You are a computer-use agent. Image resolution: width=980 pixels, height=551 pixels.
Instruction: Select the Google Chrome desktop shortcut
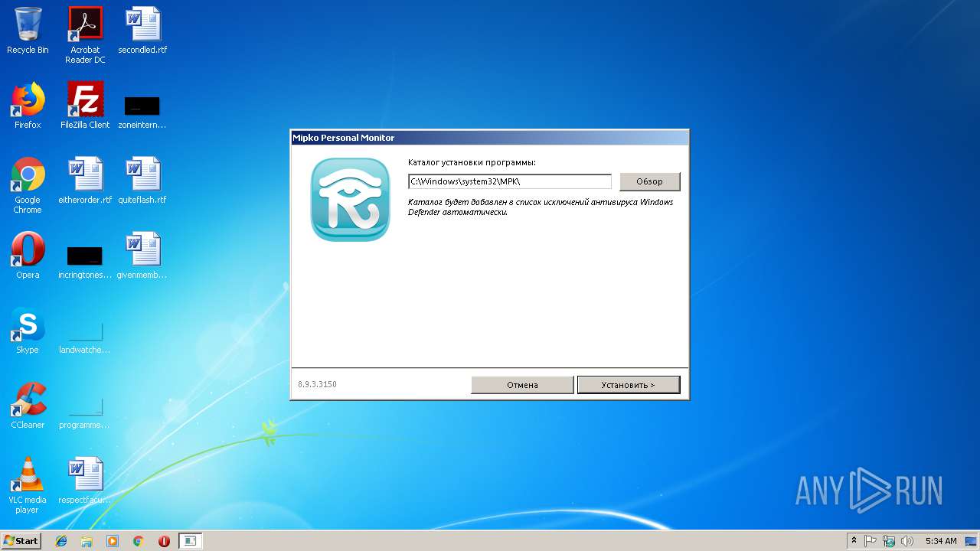[x=28, y=185]
